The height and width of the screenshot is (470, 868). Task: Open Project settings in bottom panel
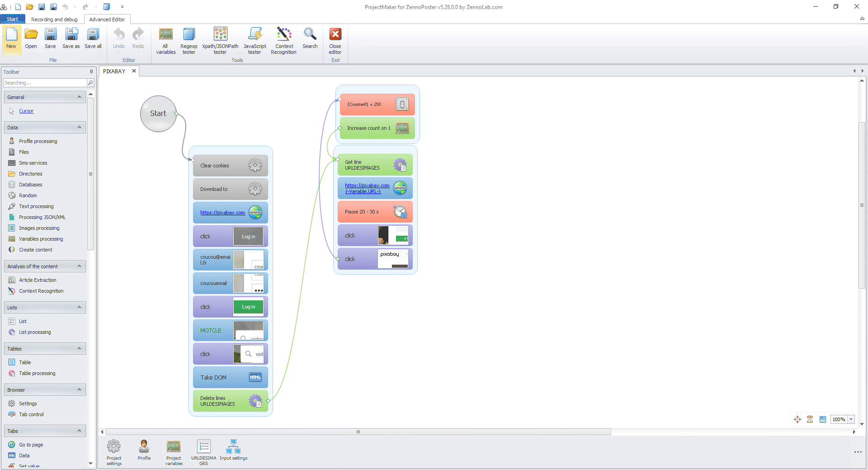[x=114, y=452]
